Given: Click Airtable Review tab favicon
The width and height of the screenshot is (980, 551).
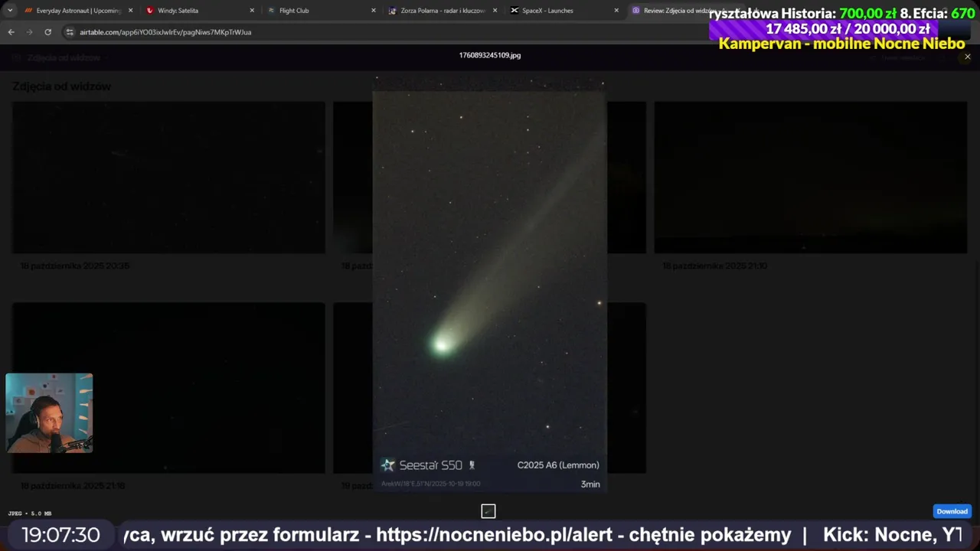Looking at the screenshot, I should (635, 11).
